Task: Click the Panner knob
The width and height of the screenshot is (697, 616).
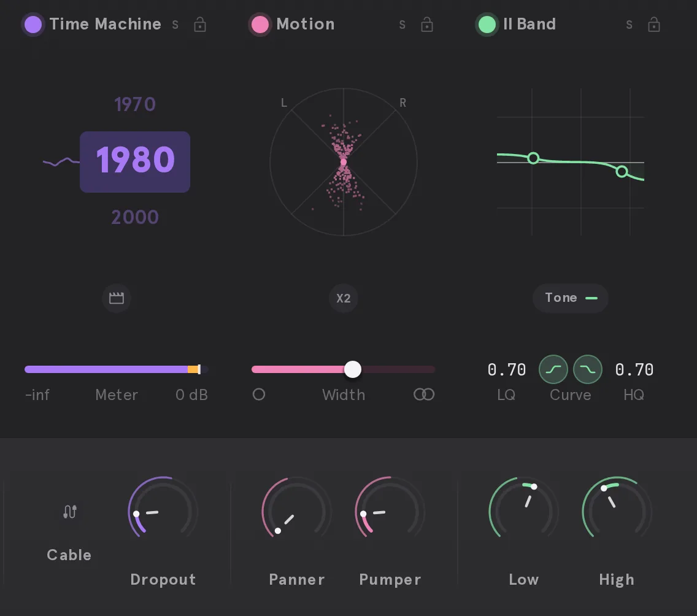Action: 296,512
